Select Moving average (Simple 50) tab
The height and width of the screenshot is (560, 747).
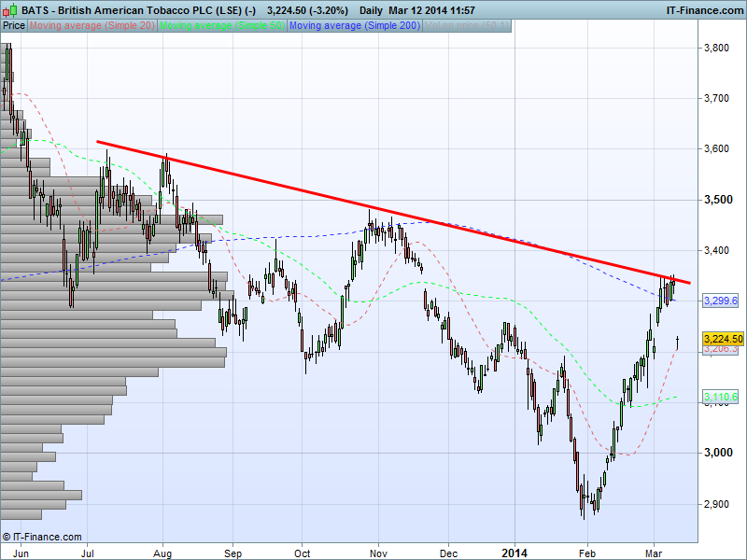(x=222, y=25)
